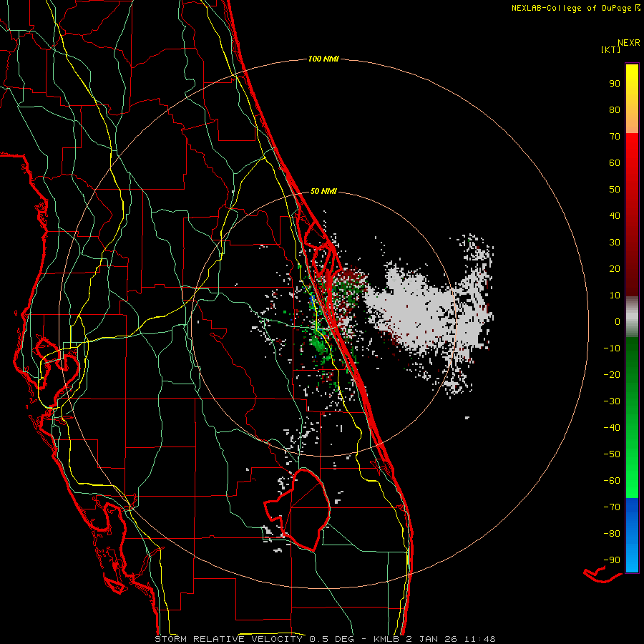644x644 pixels.
Task: Click the 30 value on the velocity scale
Action: pyautogui.click(x=615, y=243)
